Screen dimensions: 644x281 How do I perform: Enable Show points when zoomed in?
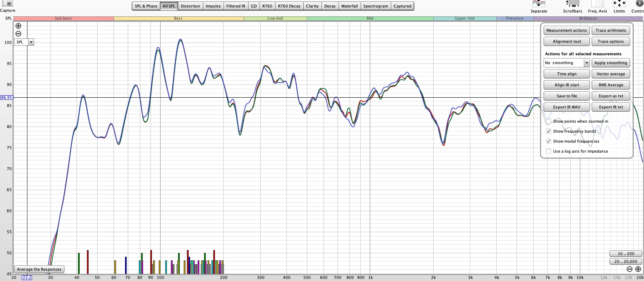[x=549, y=121]
